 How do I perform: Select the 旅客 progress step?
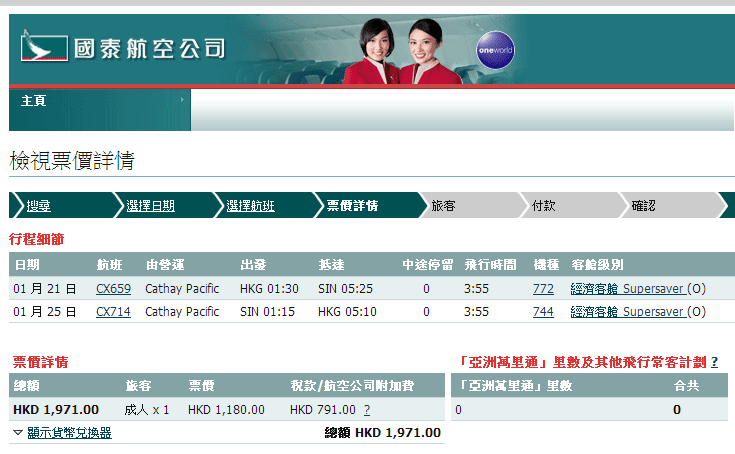pyautogui.click(x=443, y=206)
